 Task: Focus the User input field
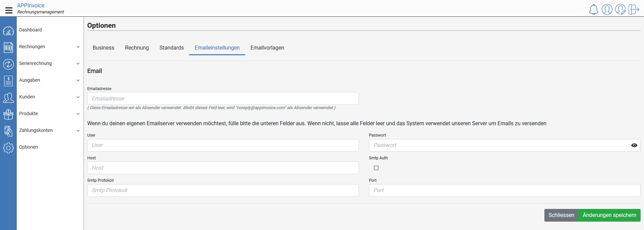[223, 145]
